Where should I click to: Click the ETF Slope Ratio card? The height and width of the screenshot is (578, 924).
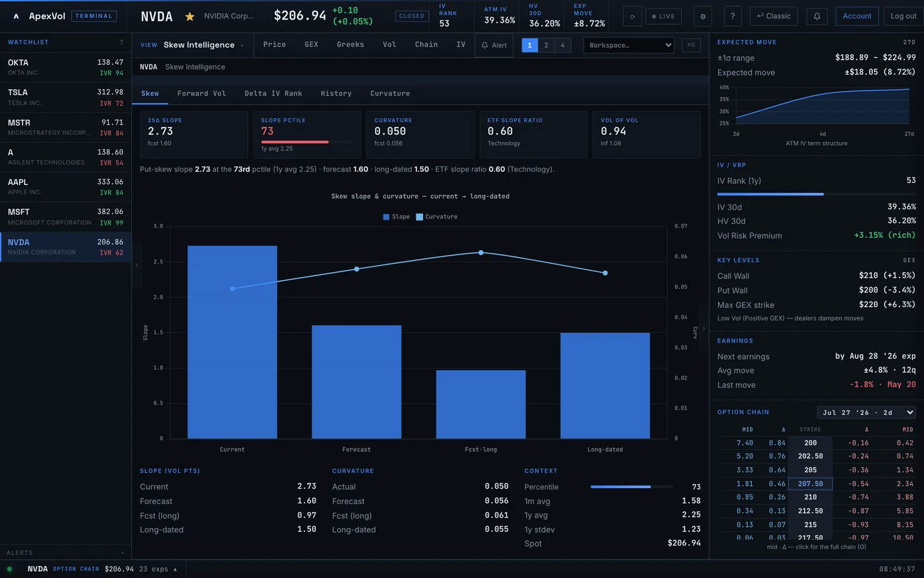pos(533,134)
